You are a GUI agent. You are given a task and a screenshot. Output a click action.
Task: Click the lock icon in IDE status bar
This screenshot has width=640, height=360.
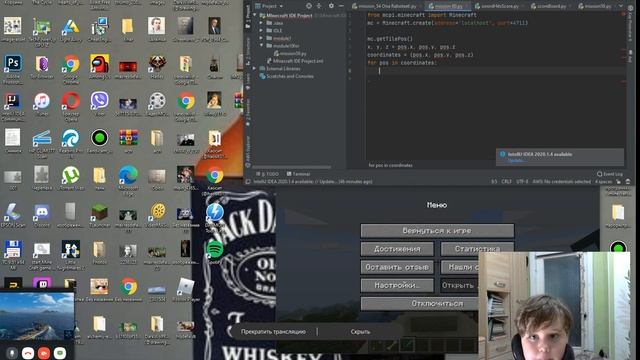coord(619,181)
